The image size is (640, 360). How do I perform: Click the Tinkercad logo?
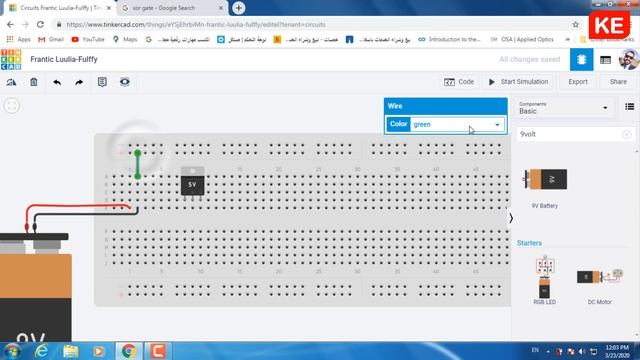[11, 60]
